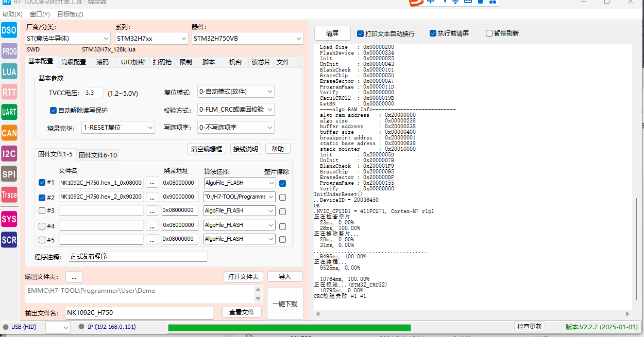
Task: Open the 器件 STM32H750VB device dropdown
Action: (248, 39)
